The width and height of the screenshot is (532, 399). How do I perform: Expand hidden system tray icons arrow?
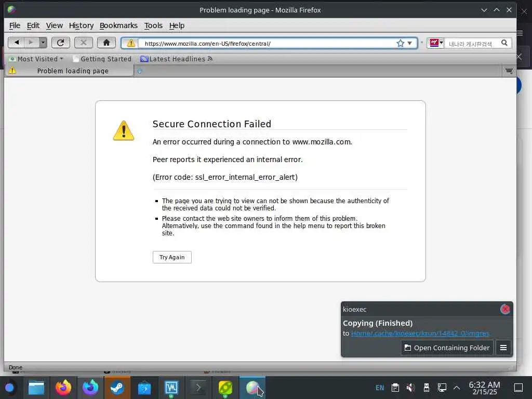coord(457,388)
